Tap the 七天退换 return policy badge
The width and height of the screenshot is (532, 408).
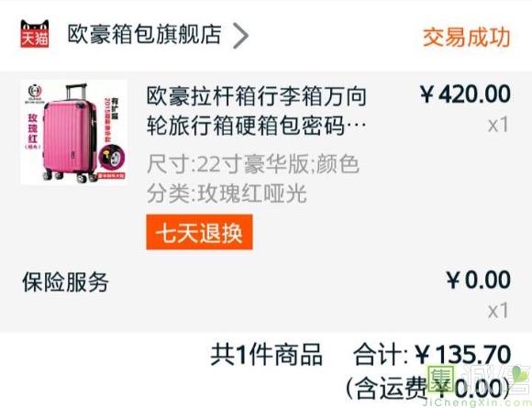click(x=200, y=232)
